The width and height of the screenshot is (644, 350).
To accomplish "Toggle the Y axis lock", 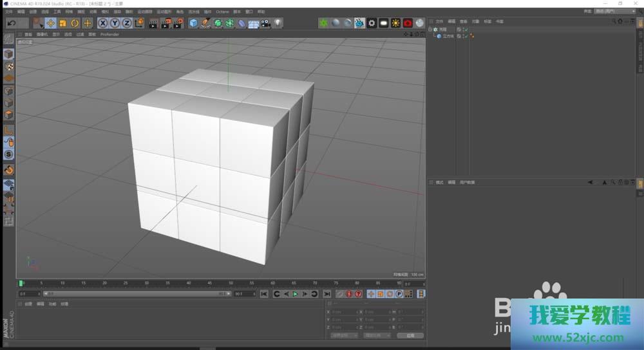I will pos(115,23).
